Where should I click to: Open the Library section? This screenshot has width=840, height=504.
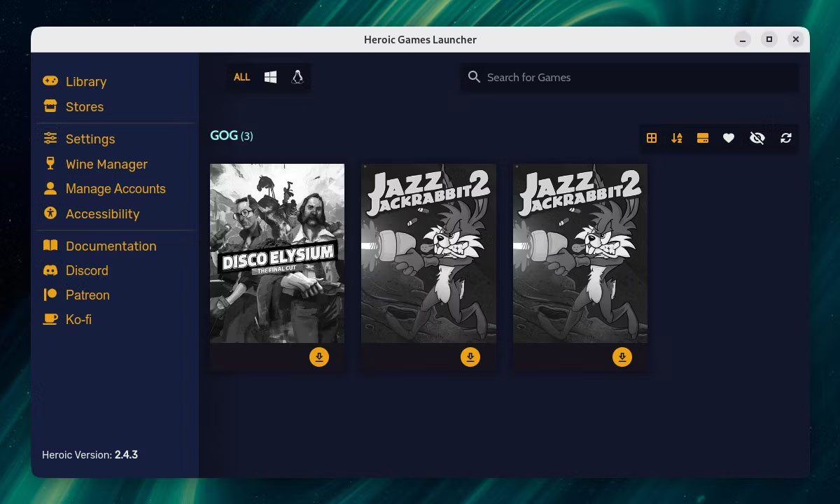tap(86, 81)
